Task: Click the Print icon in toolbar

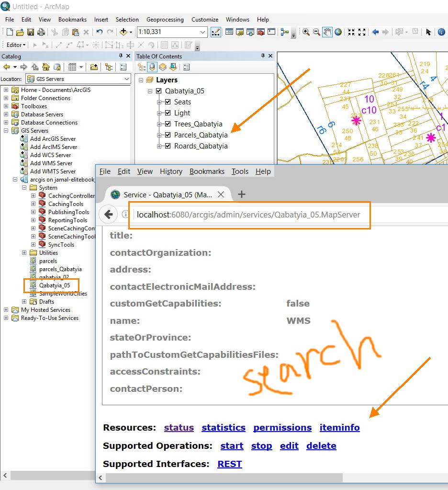Action: tap(41, 32)
